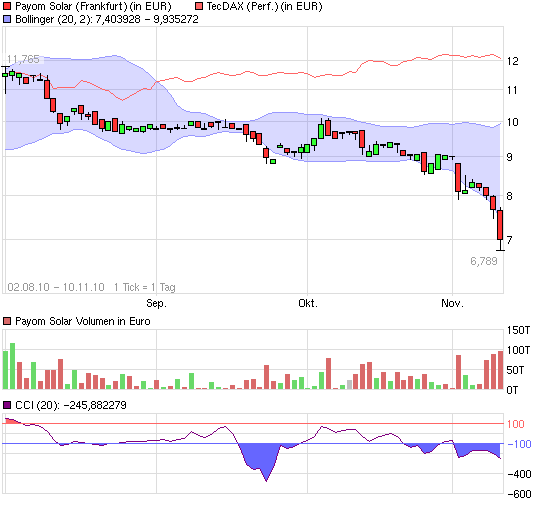The width and height of the screenshot is (545, 515).
Task: Click the TecDAX legend color swatch
Action: [x=199, y=7]
